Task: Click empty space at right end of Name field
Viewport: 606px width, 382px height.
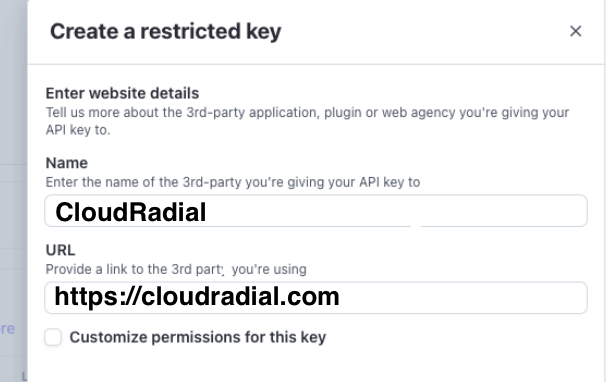Action: point(502,211)
